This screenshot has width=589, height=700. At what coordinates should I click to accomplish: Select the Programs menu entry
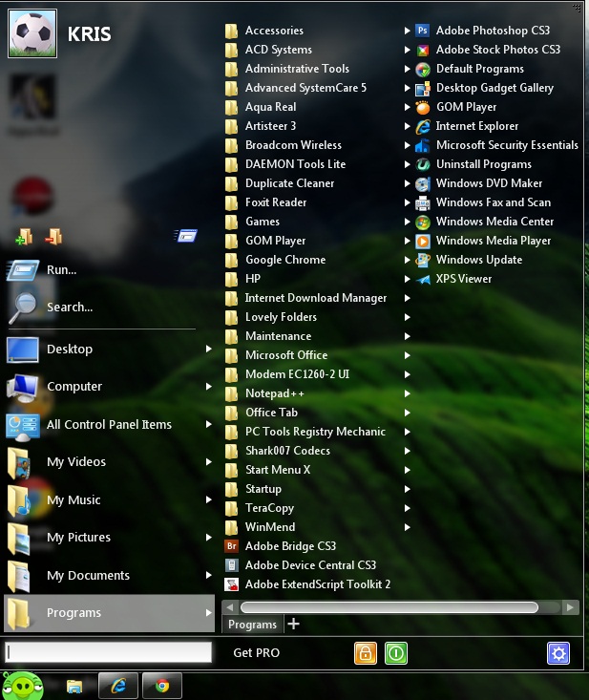point(110,613)
